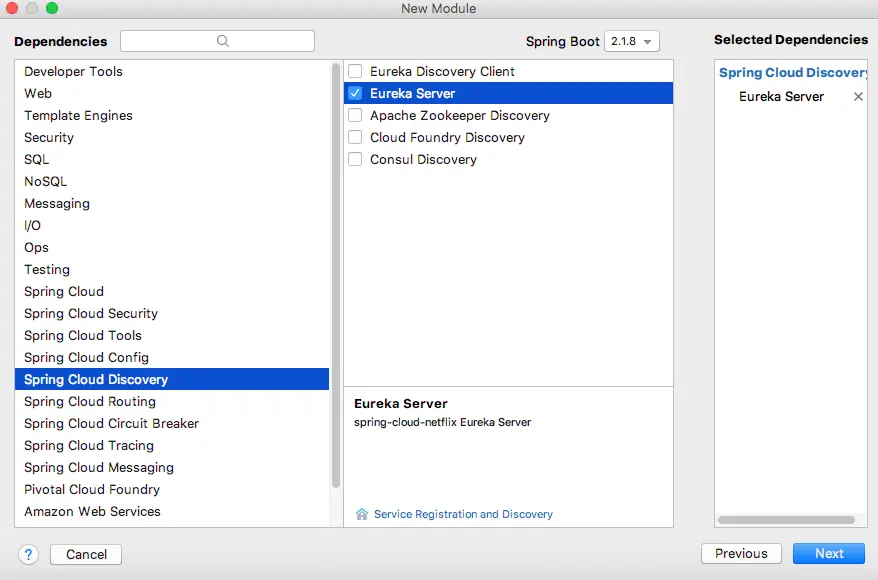Select Eureka Server in Selected Dependencies panel

click(x=781, y=96)
